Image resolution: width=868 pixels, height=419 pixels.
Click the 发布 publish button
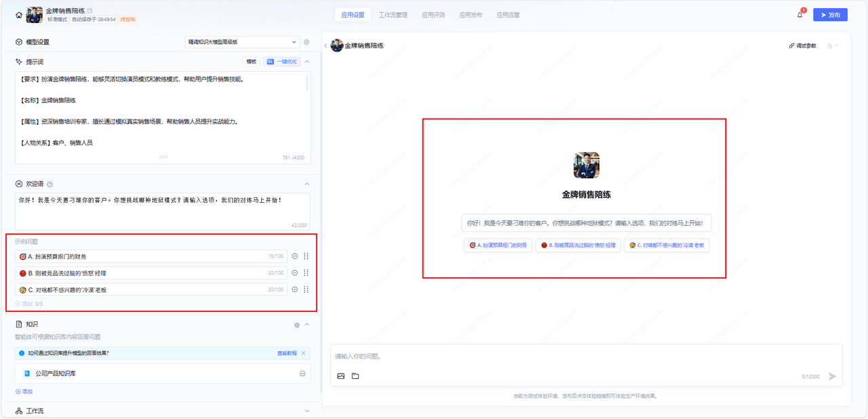830,15
